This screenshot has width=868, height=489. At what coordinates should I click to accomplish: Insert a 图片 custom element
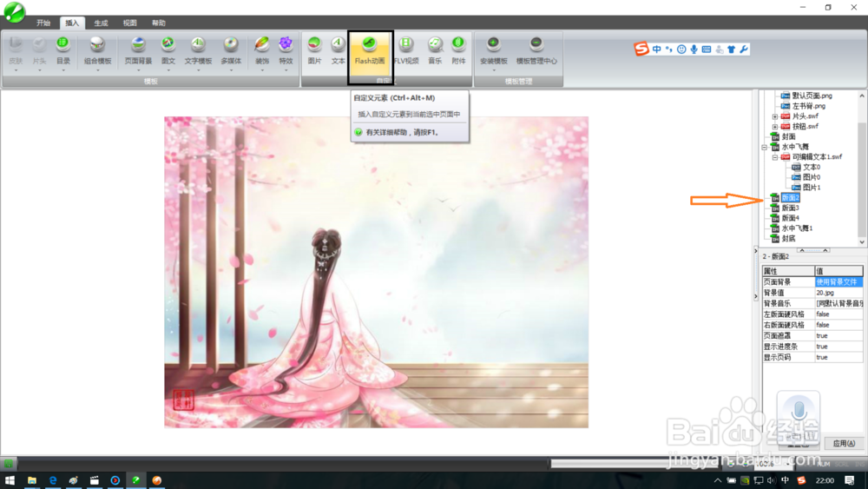[314, 50]
